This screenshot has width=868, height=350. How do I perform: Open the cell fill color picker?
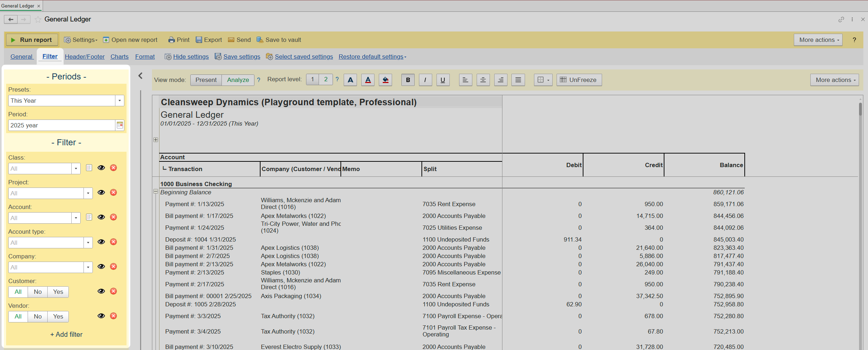tap(385, 80)
